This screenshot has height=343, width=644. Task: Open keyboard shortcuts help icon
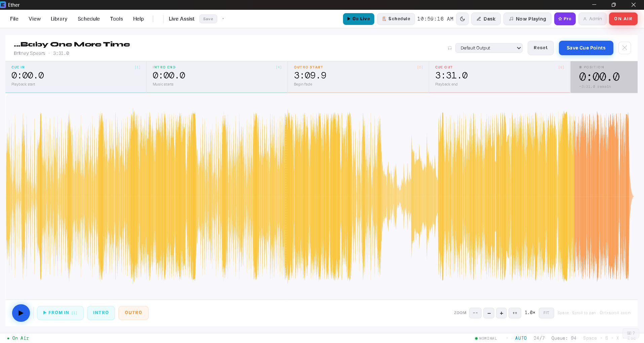631,333
